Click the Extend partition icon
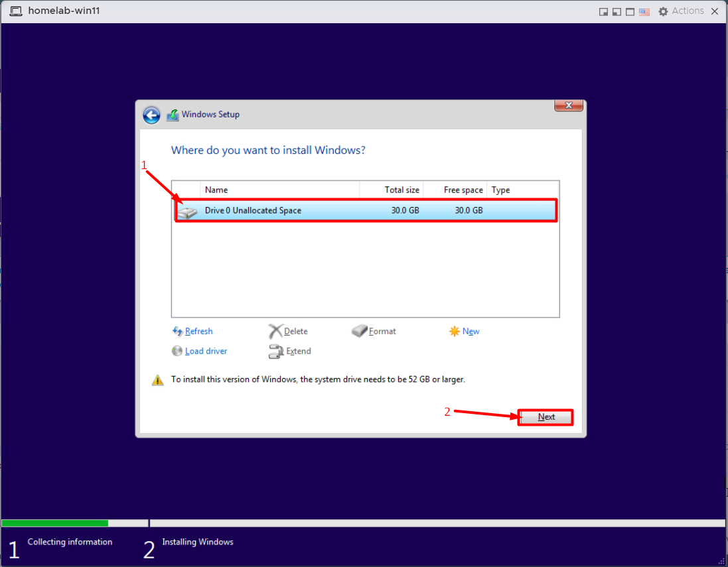Viewport: 728px width, 567px height. coord(276,351)
